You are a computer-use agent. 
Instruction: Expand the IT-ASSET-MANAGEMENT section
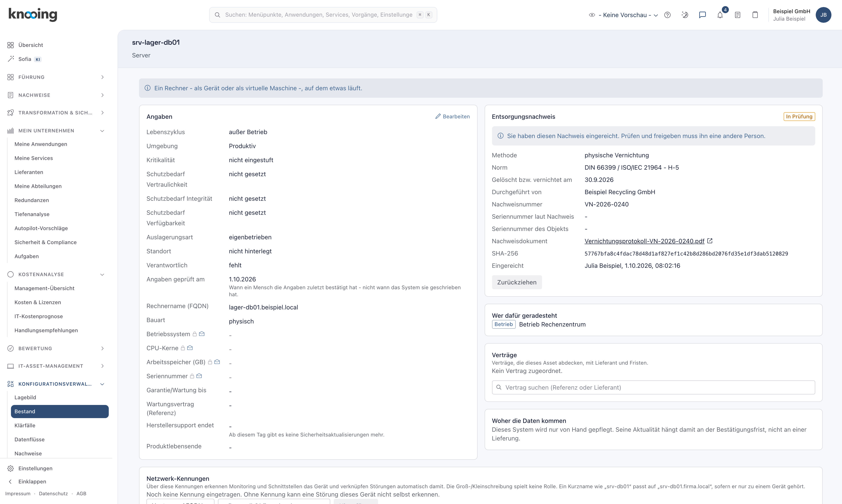(56, 366)
